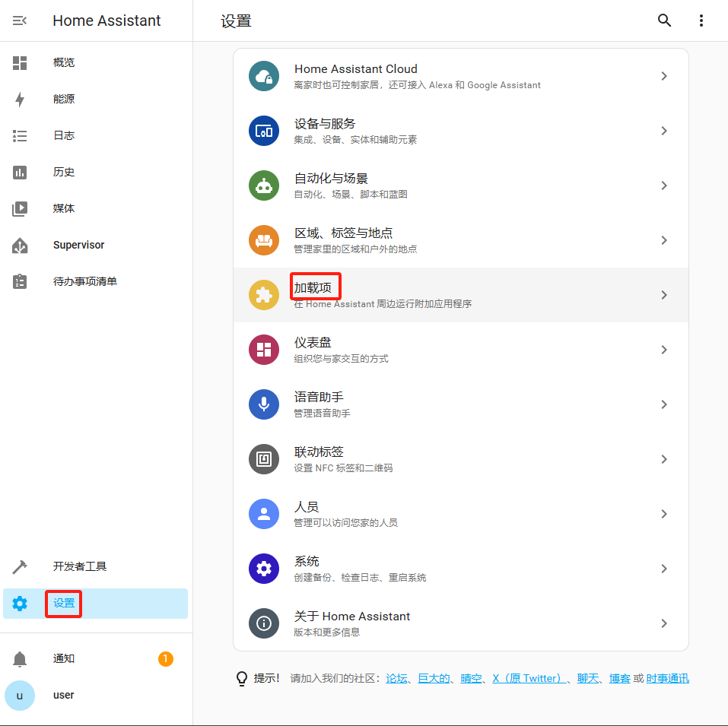The height and width of the screenshot is (726, 728).
Task: Open 开发者工具 in the sidebar
Action: 80,566
